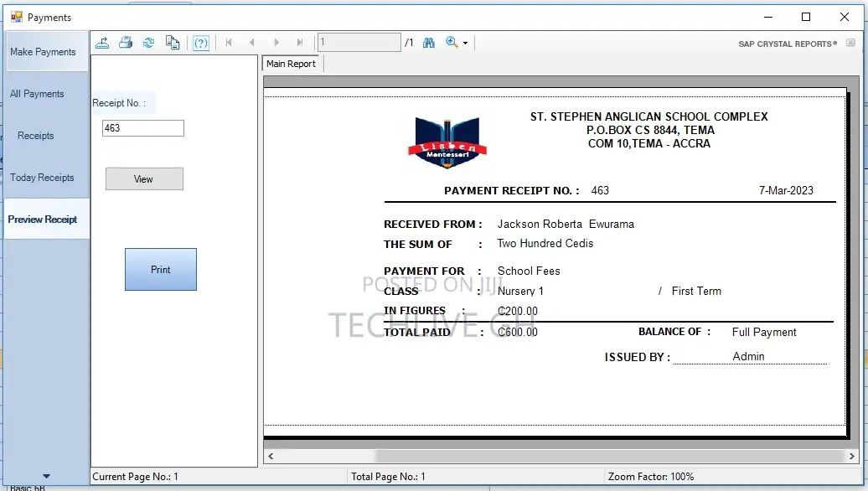The image size is (868, 491).
Task: Click 'Current Page No.: 1' status text
Action: tap(135, 477)
